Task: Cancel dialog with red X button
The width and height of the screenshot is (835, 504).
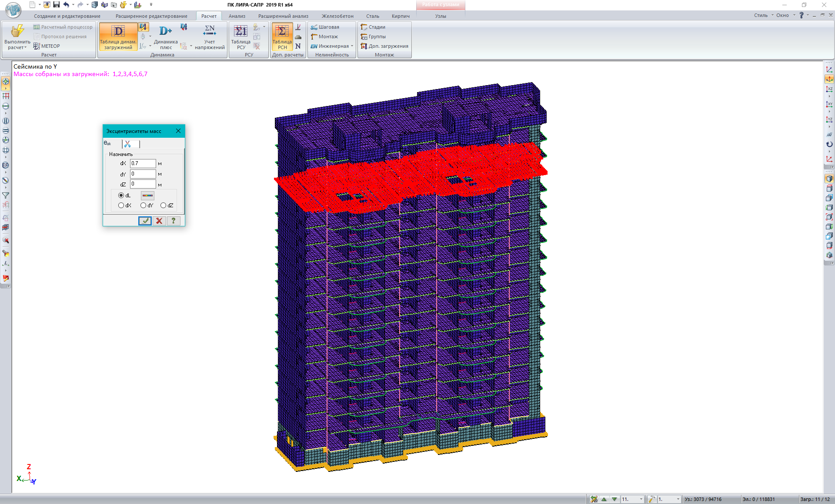Action: click(159, 221)
